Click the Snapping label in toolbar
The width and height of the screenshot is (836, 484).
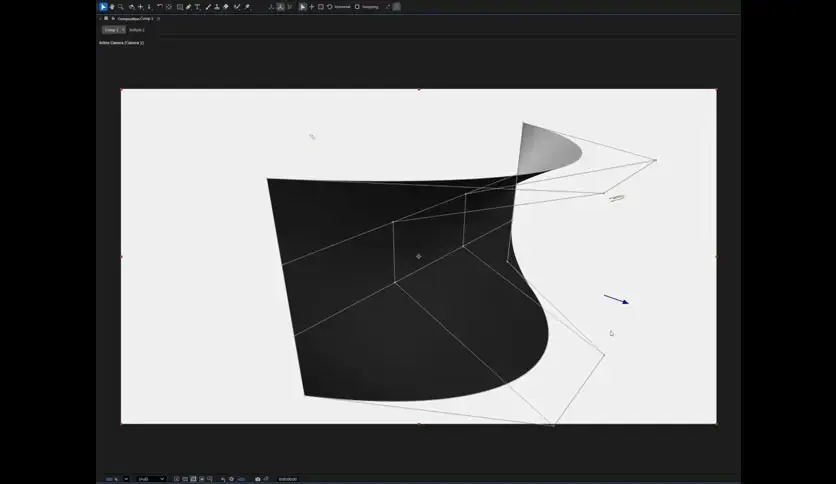coord(370,7)
